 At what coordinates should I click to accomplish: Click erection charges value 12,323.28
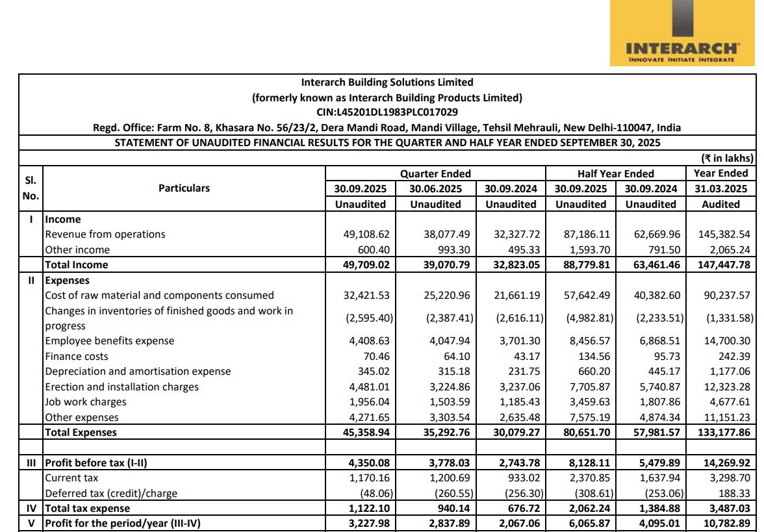727,387
